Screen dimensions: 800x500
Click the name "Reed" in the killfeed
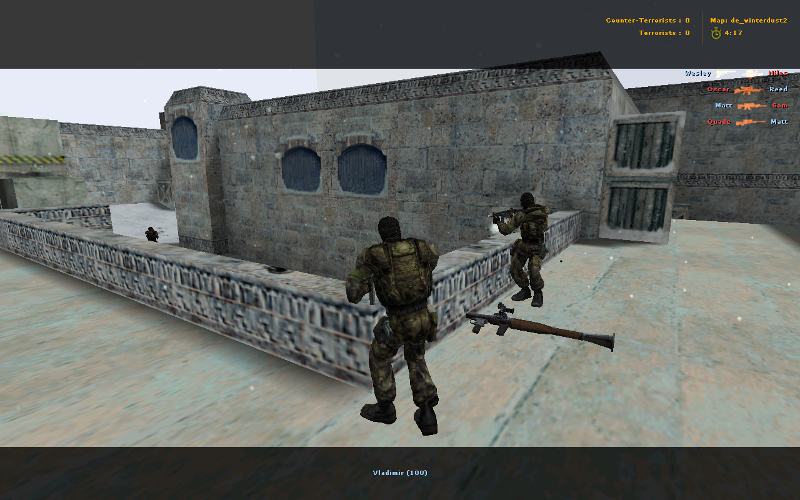point(779,89)
